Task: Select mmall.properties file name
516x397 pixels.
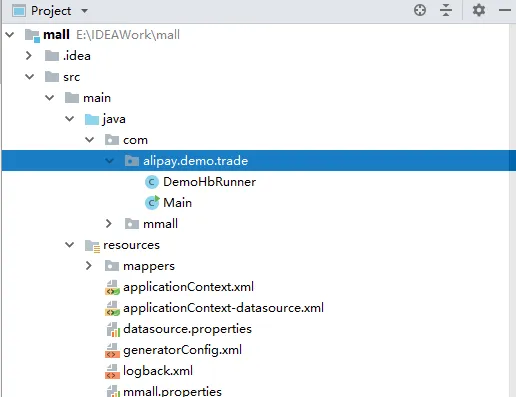Action: pyautogui.click(x=172, y=392)
